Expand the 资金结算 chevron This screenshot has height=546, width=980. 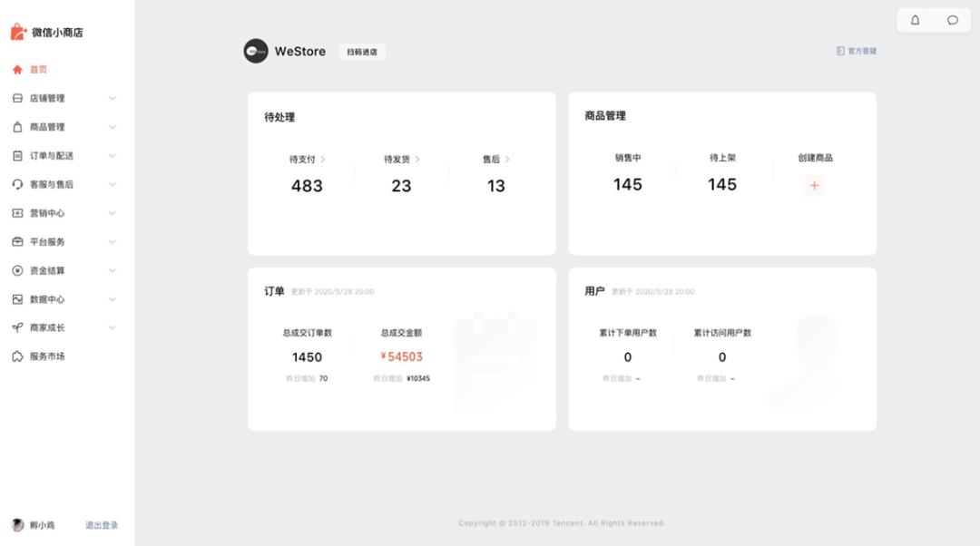click(x=112, y=270)
